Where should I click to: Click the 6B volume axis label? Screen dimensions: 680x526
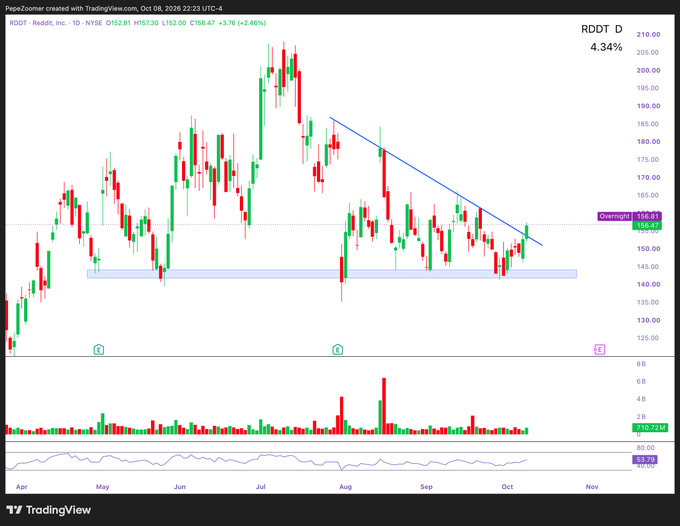(641, 381)
